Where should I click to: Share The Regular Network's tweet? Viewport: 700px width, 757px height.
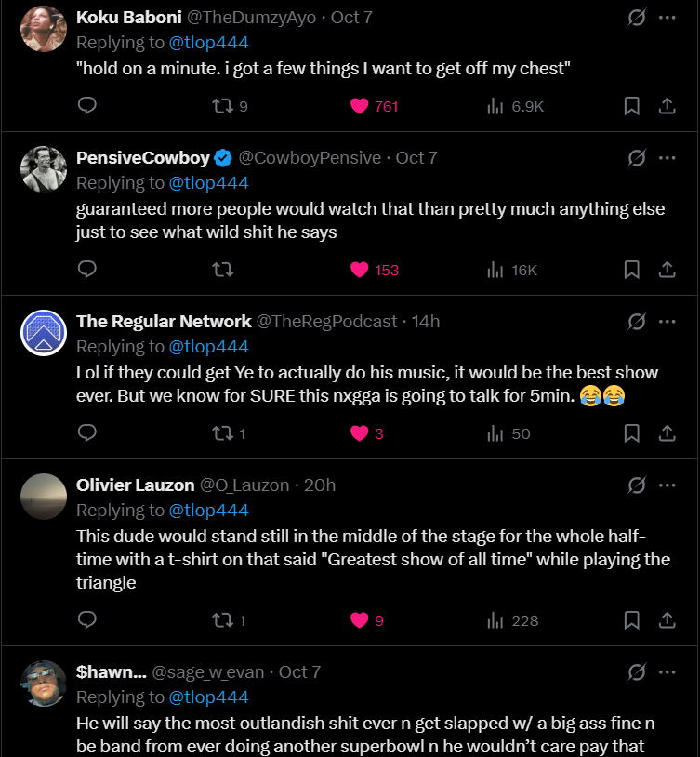point(667,433)
